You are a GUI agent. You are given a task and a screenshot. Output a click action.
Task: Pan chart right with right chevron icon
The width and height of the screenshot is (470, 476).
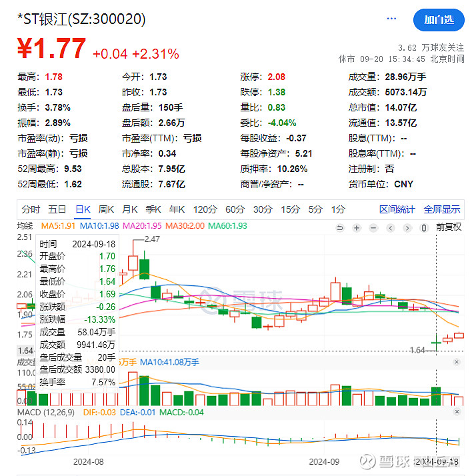[407, 228]
